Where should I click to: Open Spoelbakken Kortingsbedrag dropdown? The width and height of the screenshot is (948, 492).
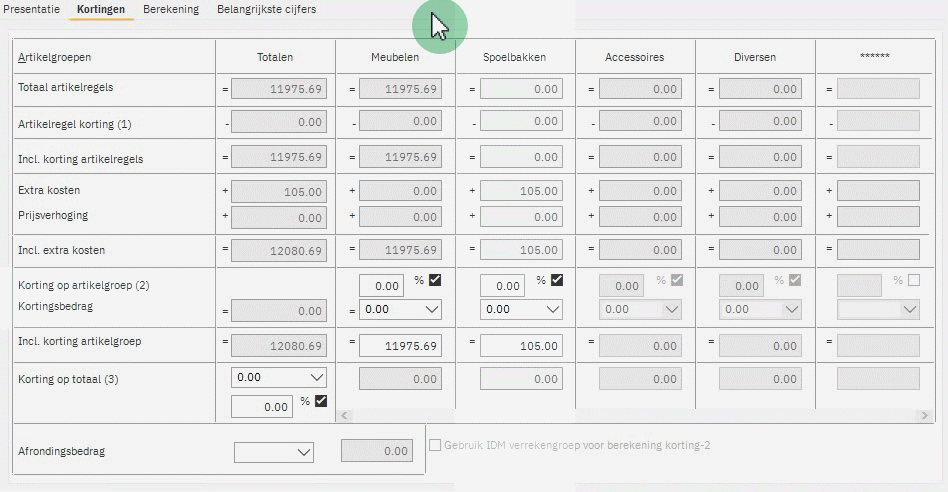tap(521, 309)
